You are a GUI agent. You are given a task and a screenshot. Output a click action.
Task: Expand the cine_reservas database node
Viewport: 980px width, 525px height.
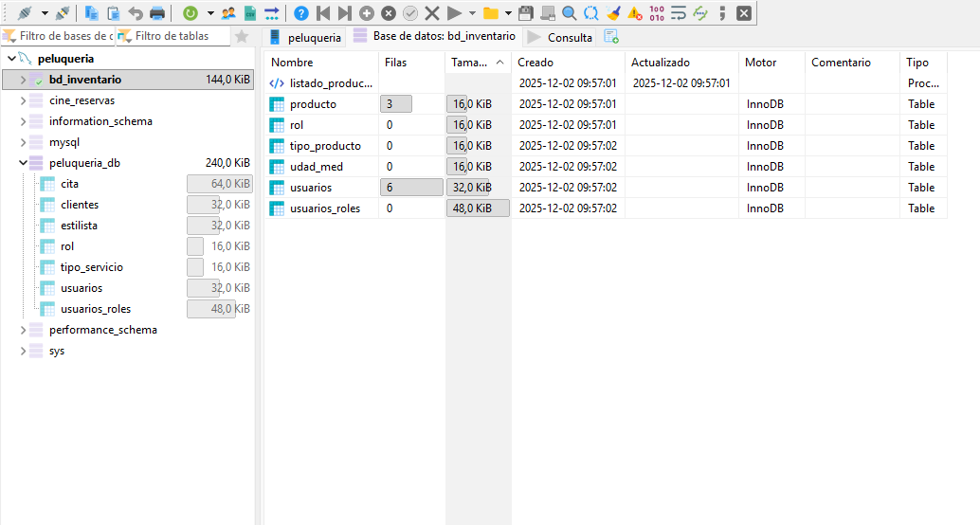tap(23, 100)
